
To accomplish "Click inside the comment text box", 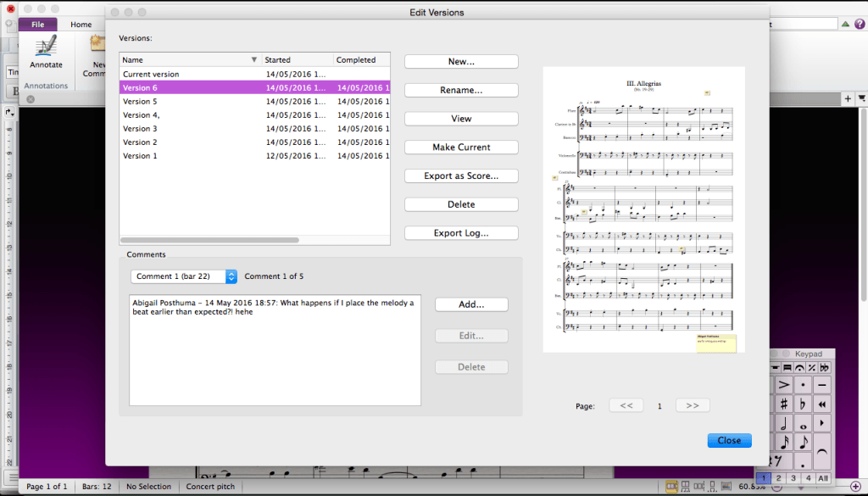I will click(x=275, y=350).
